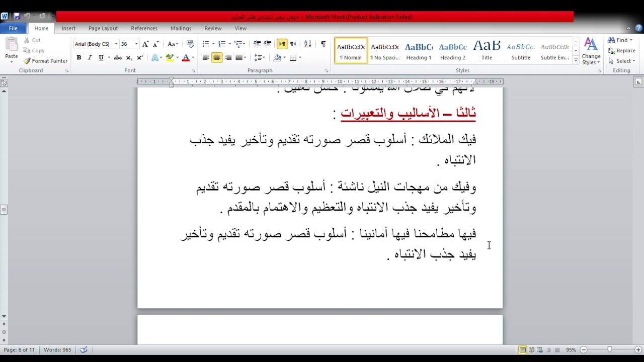Click Words: 965 count in status bar
Image resolution: width=644 pixels, height=362 pixels.
pyautogui.click(x=57, y=350)
